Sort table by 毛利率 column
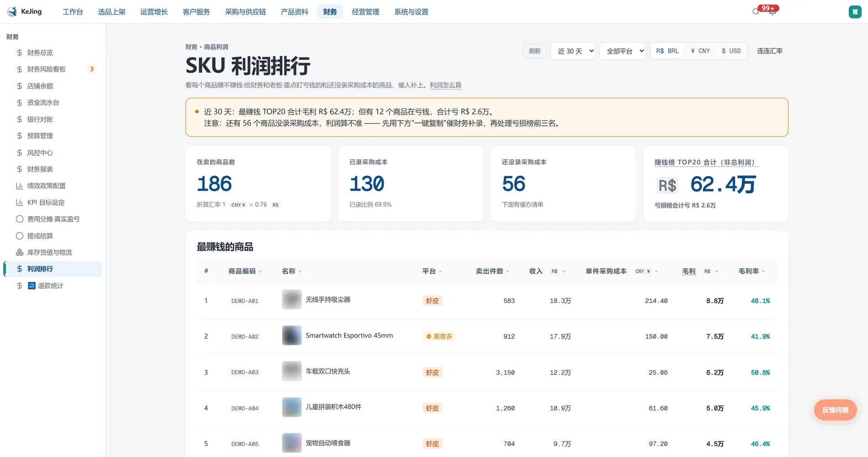The image size is (868, 457). [752, 271]
